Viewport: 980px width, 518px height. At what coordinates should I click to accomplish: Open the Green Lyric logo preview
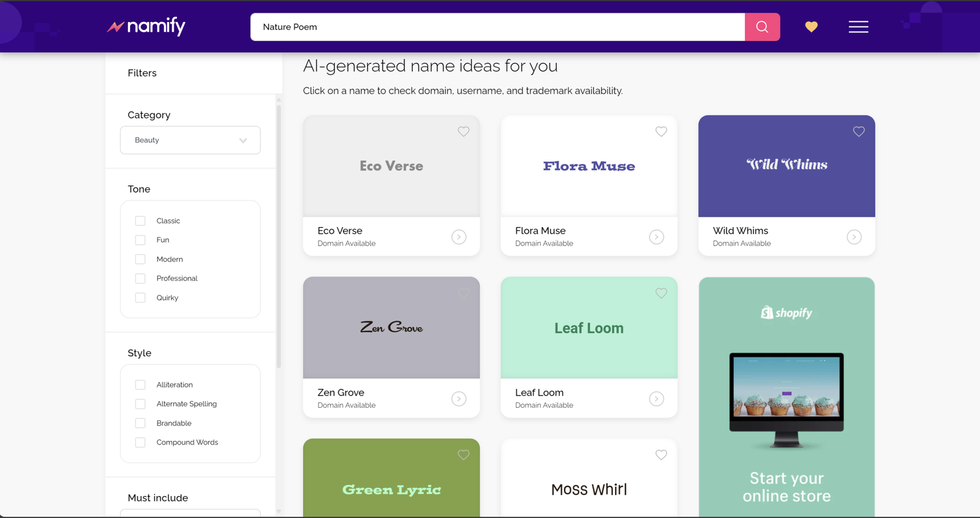[x=391, y=478]
